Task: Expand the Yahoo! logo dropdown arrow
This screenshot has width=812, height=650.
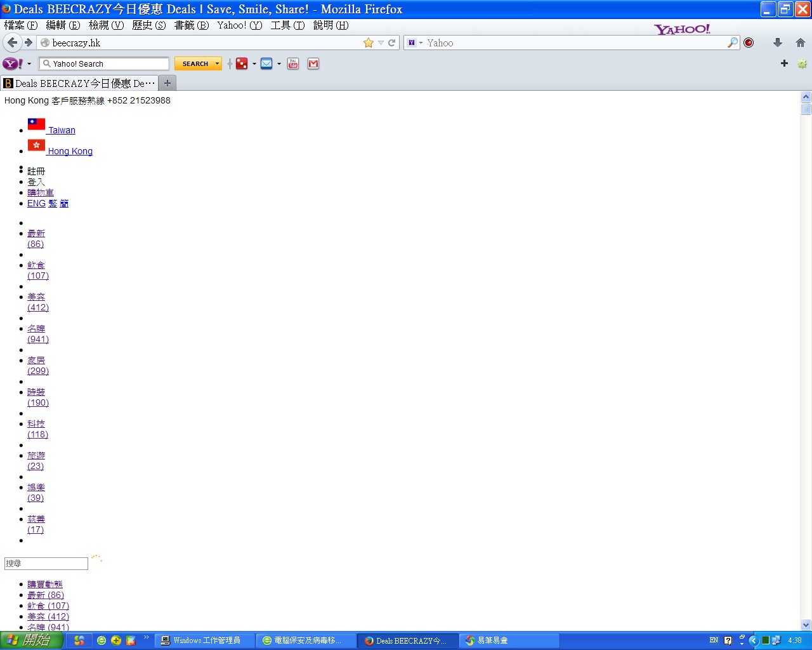Action: pos(29,64)
